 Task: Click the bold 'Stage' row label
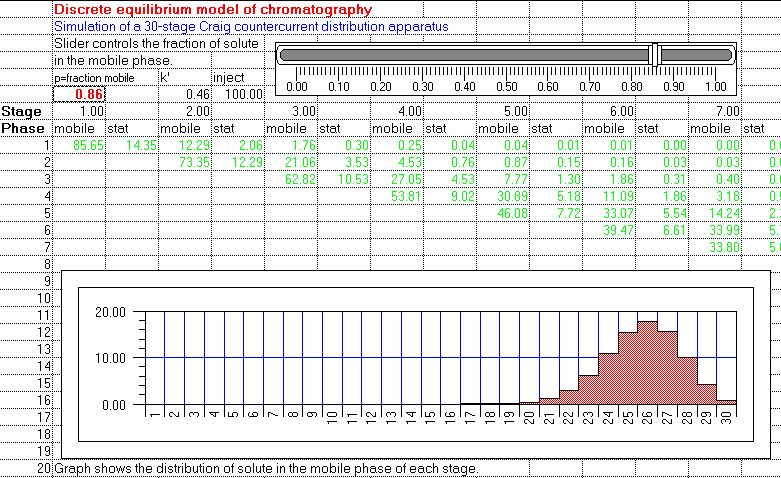(22, 111)
